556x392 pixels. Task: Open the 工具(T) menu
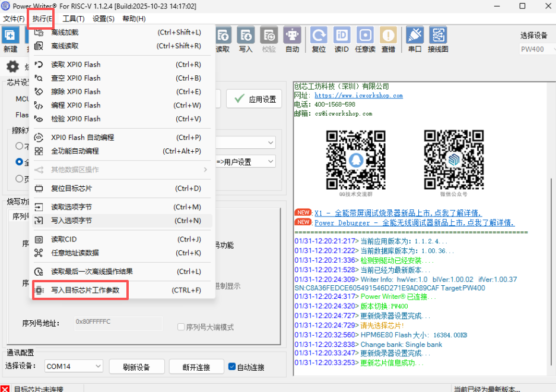pyautogui.click(x=73, y=18)
